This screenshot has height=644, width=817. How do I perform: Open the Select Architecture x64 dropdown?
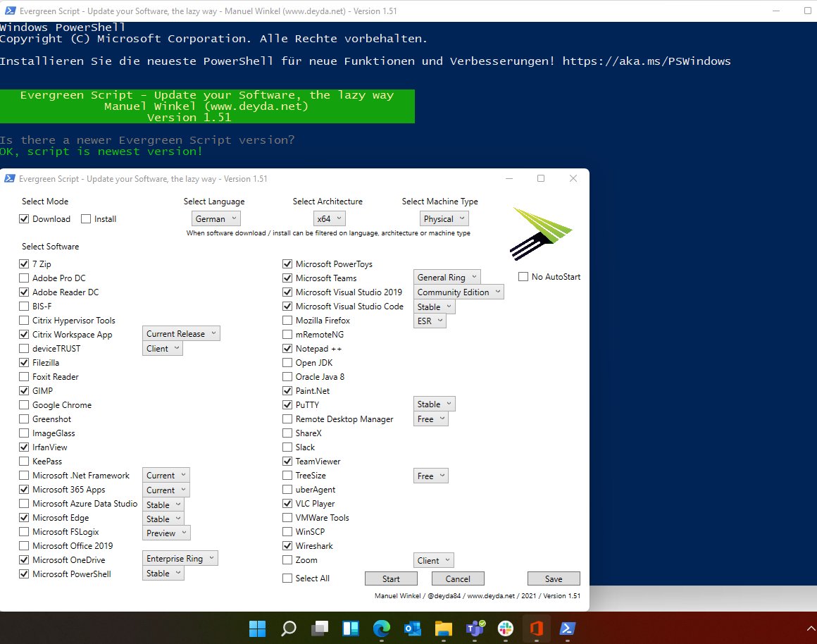pos(329,218)
